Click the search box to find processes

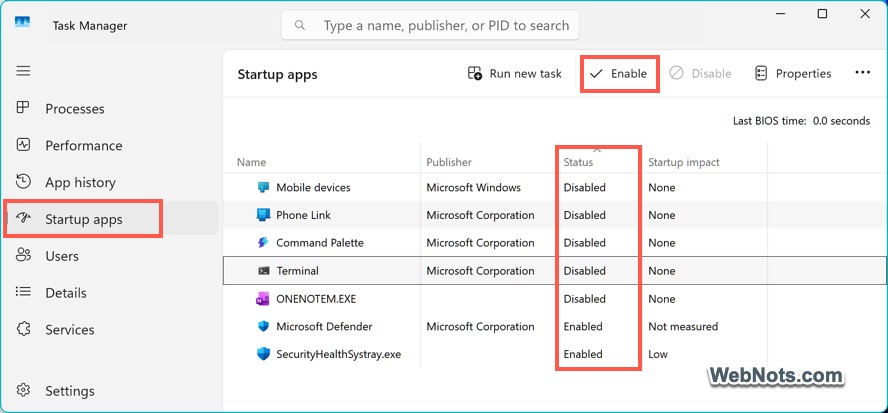(x=430, y=25)
